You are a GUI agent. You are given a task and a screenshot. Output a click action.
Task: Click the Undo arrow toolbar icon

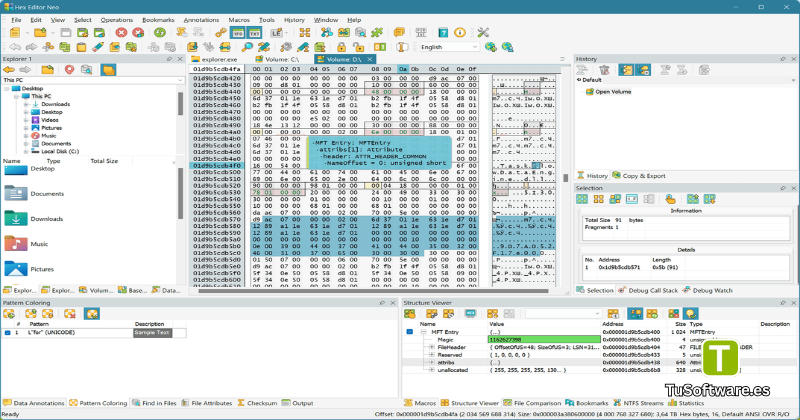click(x=15, y=47)
